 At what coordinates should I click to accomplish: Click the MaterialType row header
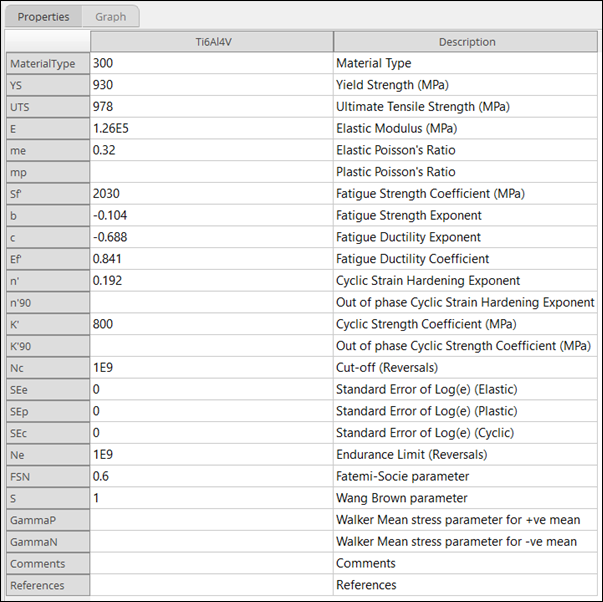click(x=47, y=63)
